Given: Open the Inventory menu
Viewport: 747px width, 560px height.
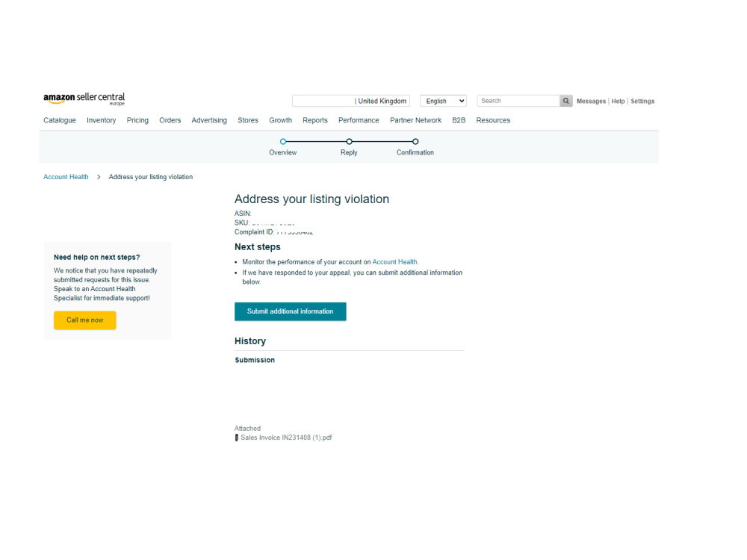Looking at the screenshot, I should pyautogui.click(x=101, y=120).
